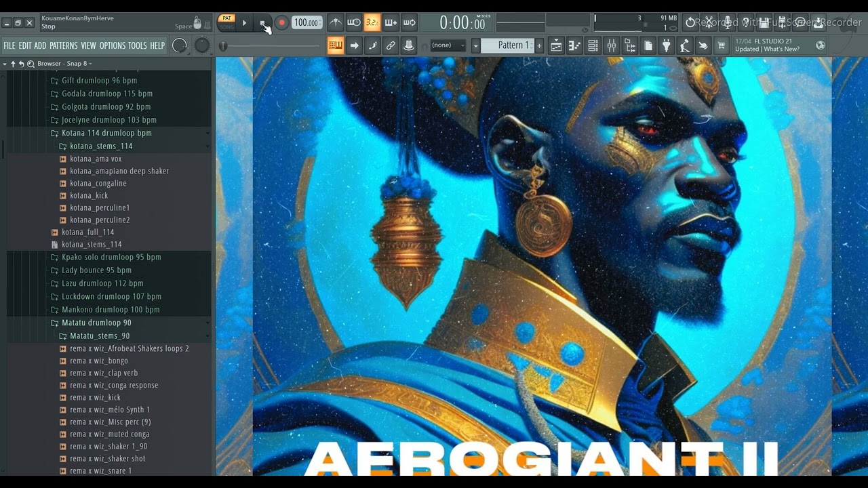Open the HELP menu
This screenshot has width=868, height=488.
(x=157, y=45)
